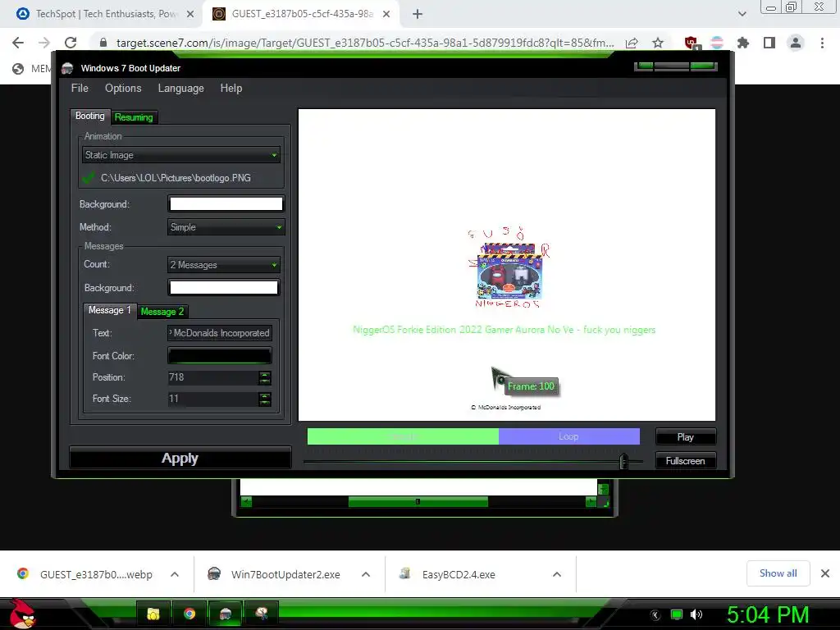Viewport: 840px width, 630px height.
Task: Pick the boot Background color swatch
Action: click(x=226, y=204)
